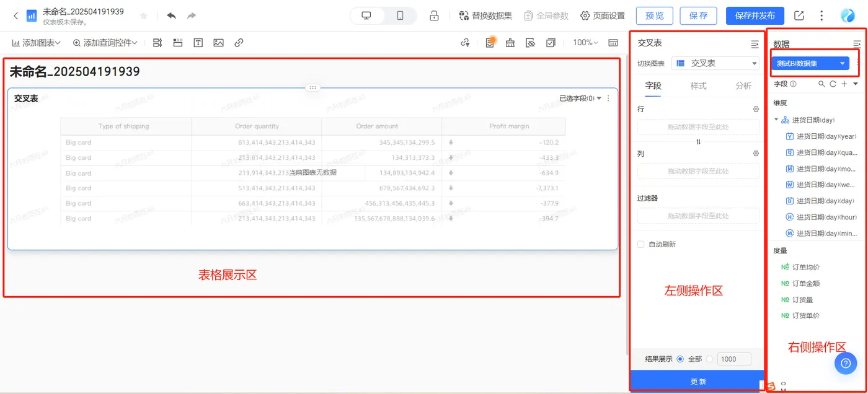This screenshot has height=394, width=868.
Task: Open the 已选字段(0) selected fields dropdown
Action: (580, 98)
